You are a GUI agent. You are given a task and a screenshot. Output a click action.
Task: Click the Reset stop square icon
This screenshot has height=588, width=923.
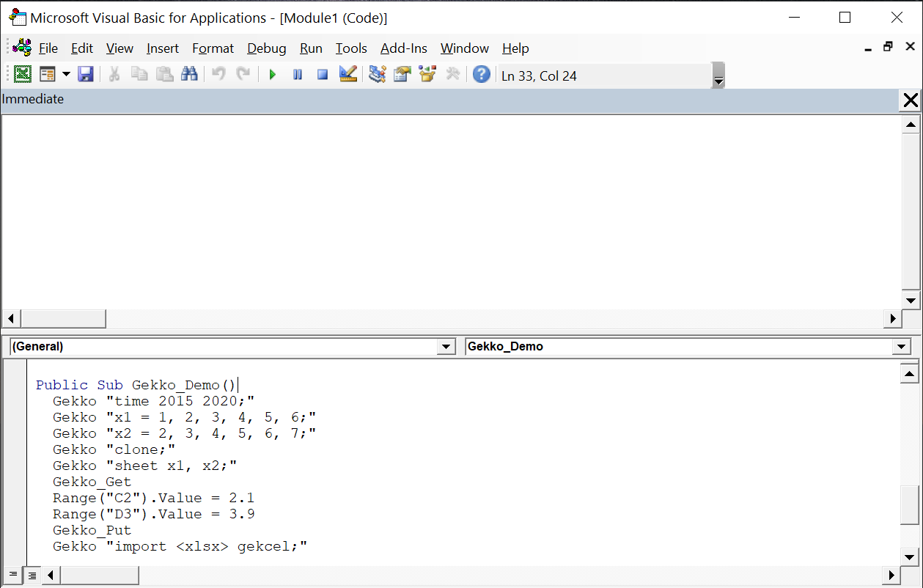[x=323, y=74]
